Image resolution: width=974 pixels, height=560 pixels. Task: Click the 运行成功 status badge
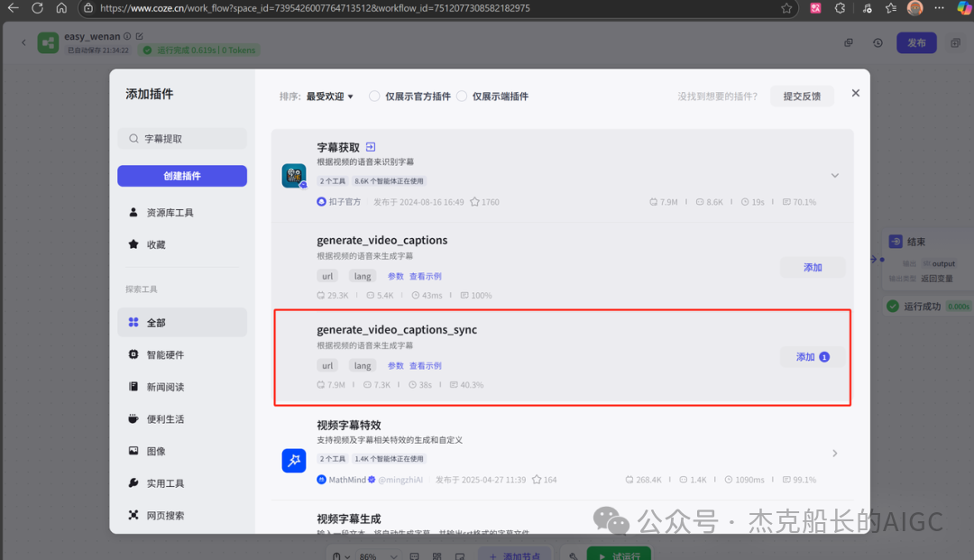[928, 306]
